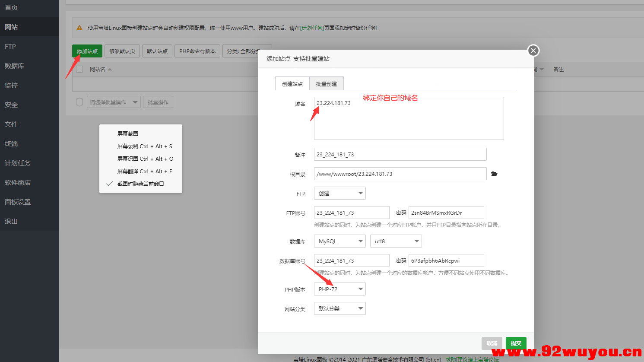Click the green 提交 submit button
644x362 pixels.
[516, 343]
